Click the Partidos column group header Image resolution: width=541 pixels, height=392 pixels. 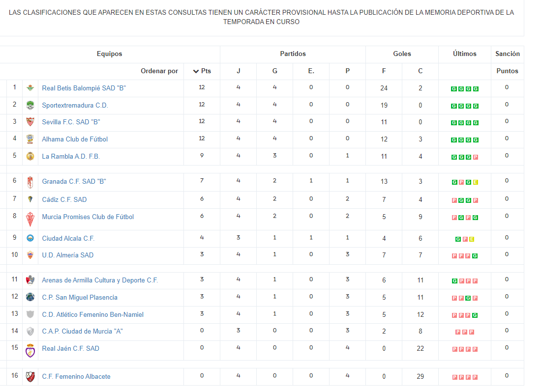293,54
